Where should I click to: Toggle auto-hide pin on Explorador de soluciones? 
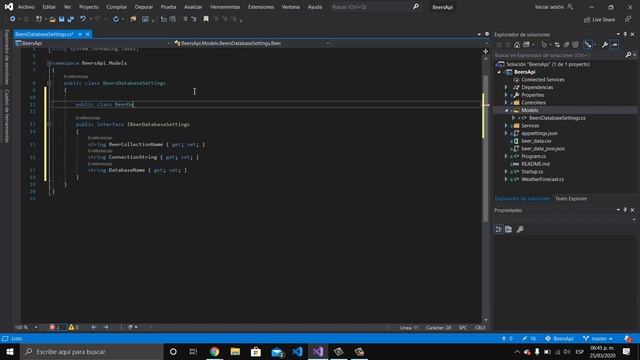625,35
